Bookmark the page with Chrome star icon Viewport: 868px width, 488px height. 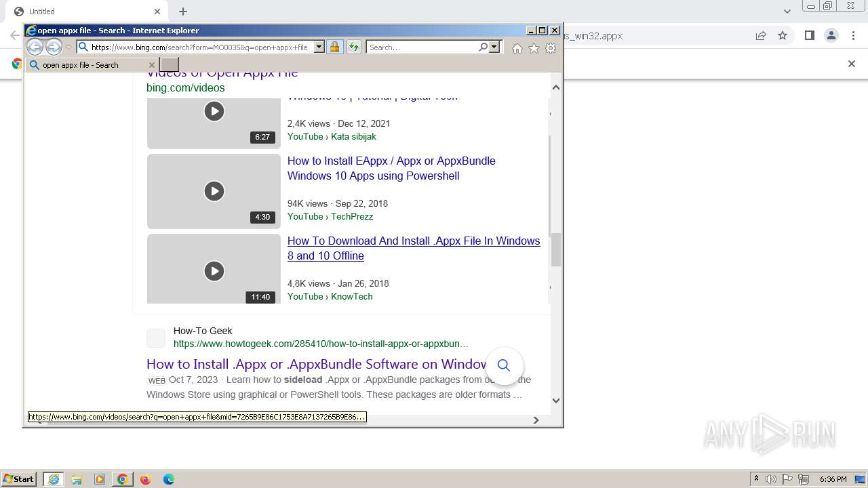tap(783, 36)
